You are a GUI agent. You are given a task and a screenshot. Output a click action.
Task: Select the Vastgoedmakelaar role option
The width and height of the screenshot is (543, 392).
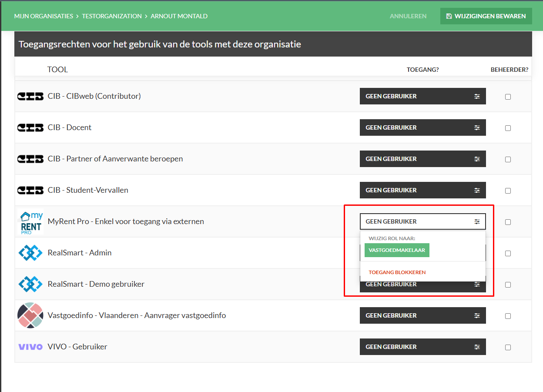[x=397, y=250]
